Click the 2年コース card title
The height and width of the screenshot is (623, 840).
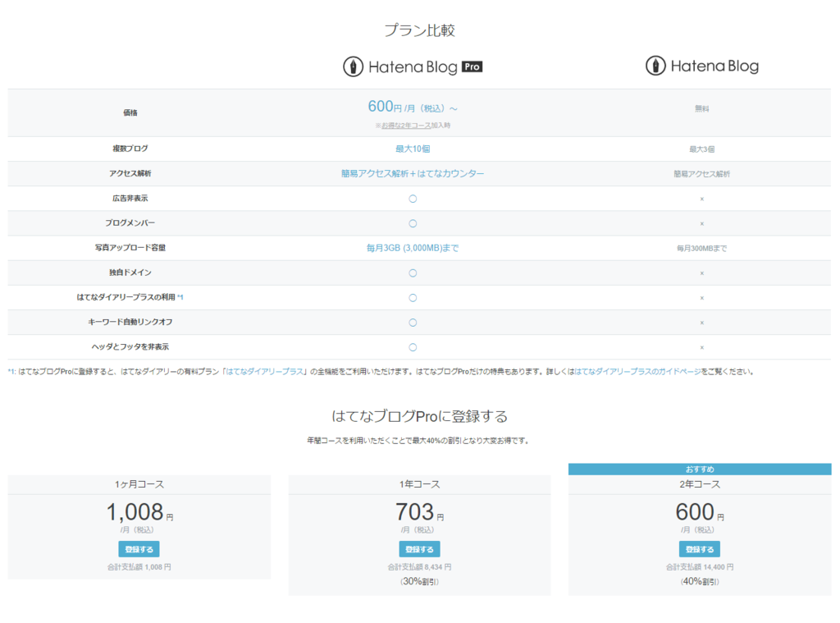700,484
